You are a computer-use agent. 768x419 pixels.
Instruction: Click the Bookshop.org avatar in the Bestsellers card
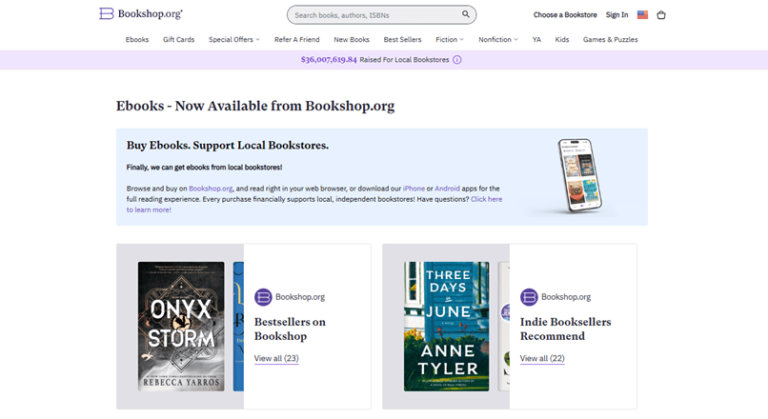263,297
